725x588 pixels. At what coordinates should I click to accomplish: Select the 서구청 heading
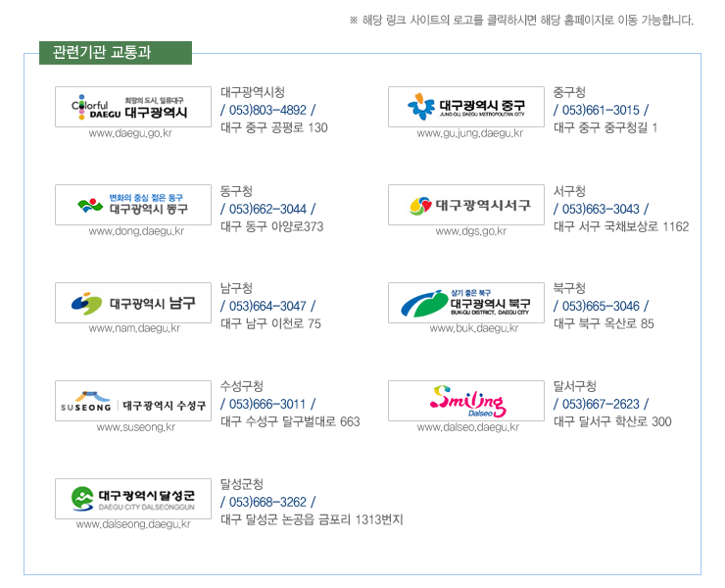(569, 191)
